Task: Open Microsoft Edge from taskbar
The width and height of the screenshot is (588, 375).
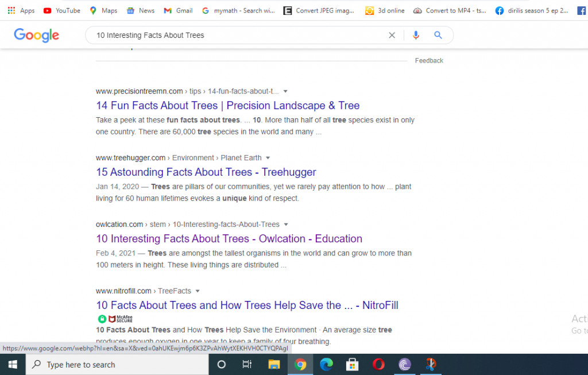Action: (326, 365)
